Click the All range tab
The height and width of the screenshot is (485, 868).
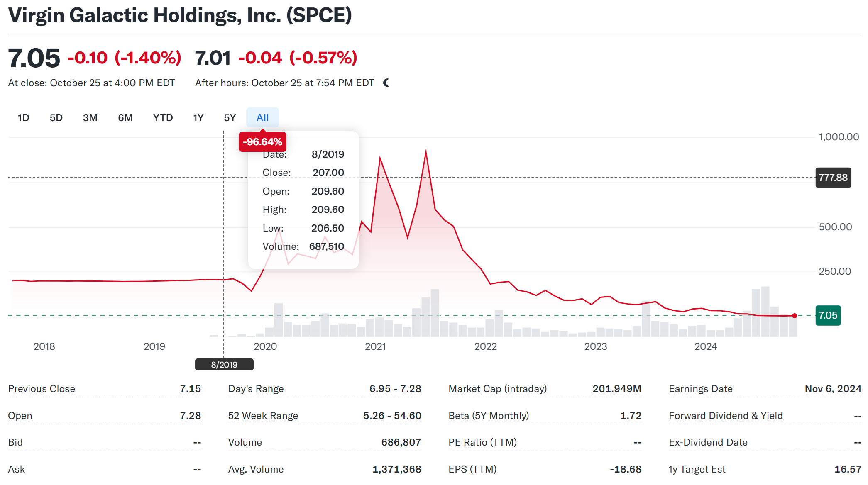pos(262,118)
